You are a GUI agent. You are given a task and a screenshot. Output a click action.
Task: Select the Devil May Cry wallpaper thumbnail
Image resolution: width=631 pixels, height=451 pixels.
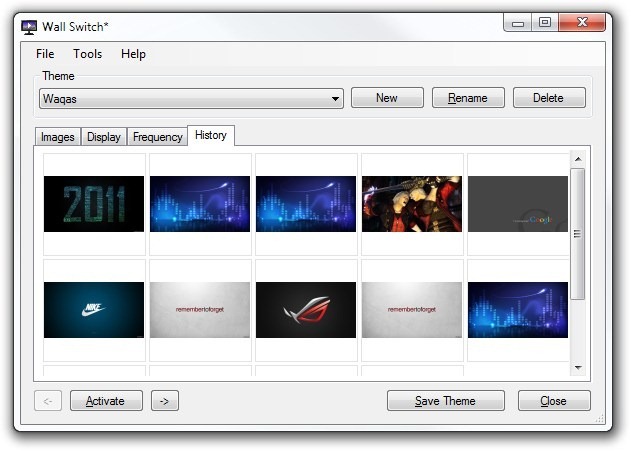pos(412,204)
